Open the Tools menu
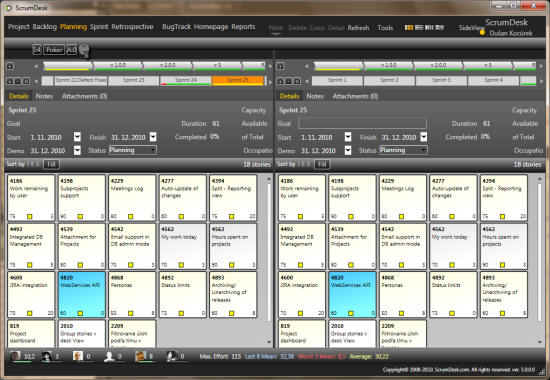Image resolution: width=550 pixels, height=380 pixels. coord(385,28)
